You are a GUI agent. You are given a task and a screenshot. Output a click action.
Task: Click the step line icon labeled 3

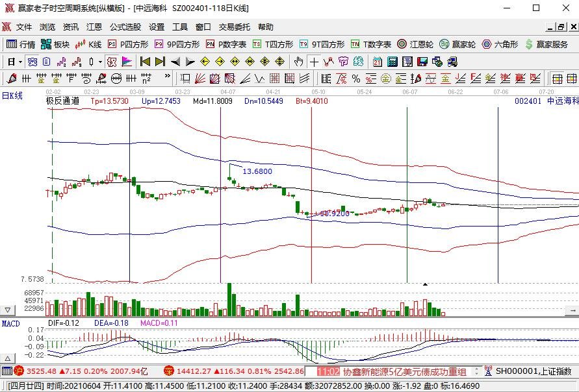tap(61, 62)
